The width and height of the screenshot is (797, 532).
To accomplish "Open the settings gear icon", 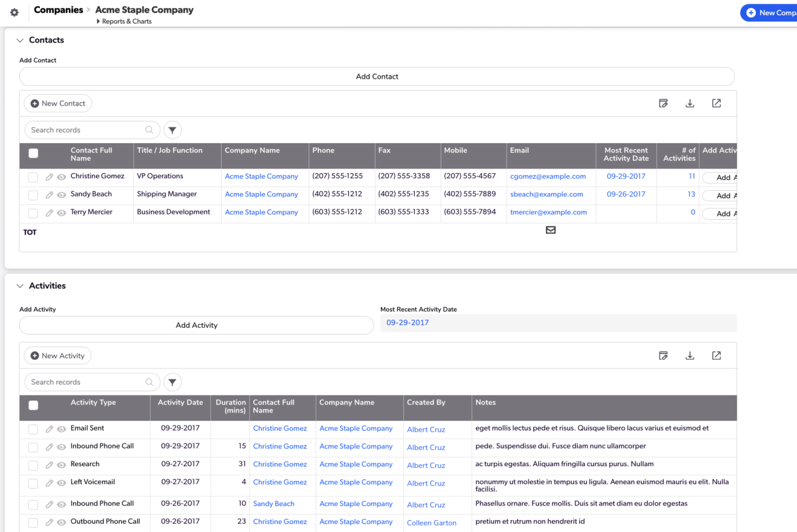I will pos(14,13).
